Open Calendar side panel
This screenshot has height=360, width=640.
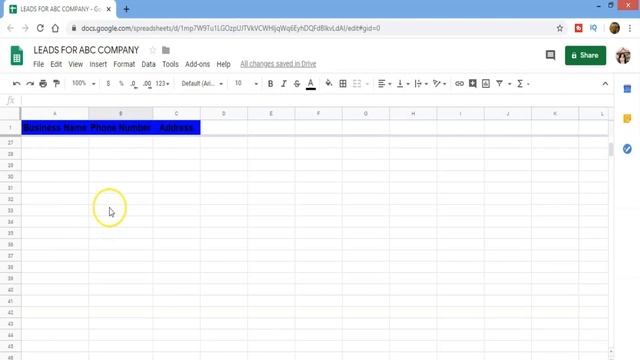click(x=627, y=89)
